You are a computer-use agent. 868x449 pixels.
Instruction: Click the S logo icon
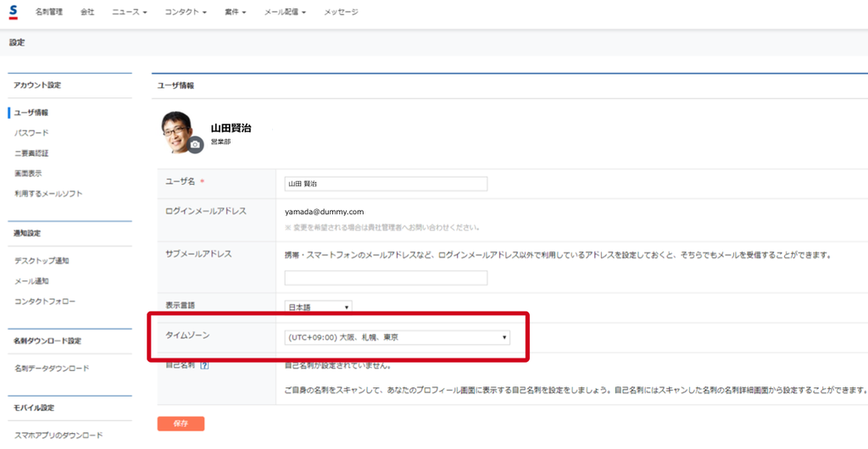tap(14, 12)
